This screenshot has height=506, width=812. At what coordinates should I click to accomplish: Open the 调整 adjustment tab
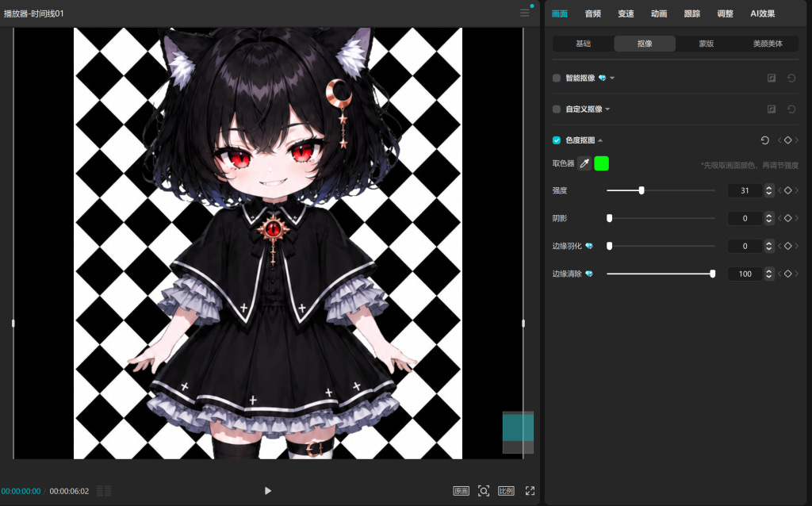pyautogui.click(x=725, y=13)
